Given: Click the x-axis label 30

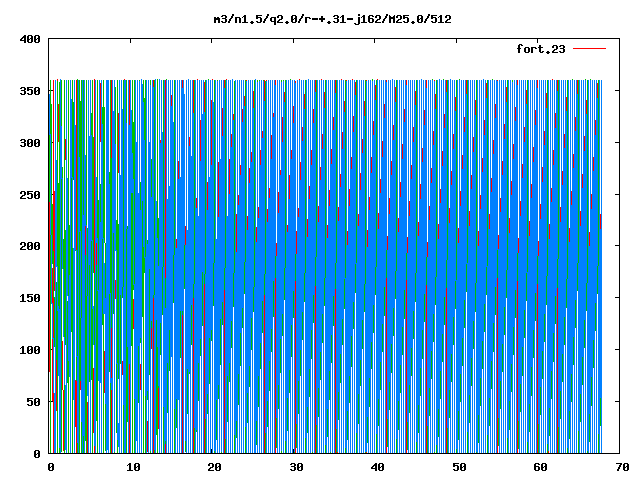Looking at the screenshot, I should click(x=296, y=467).
